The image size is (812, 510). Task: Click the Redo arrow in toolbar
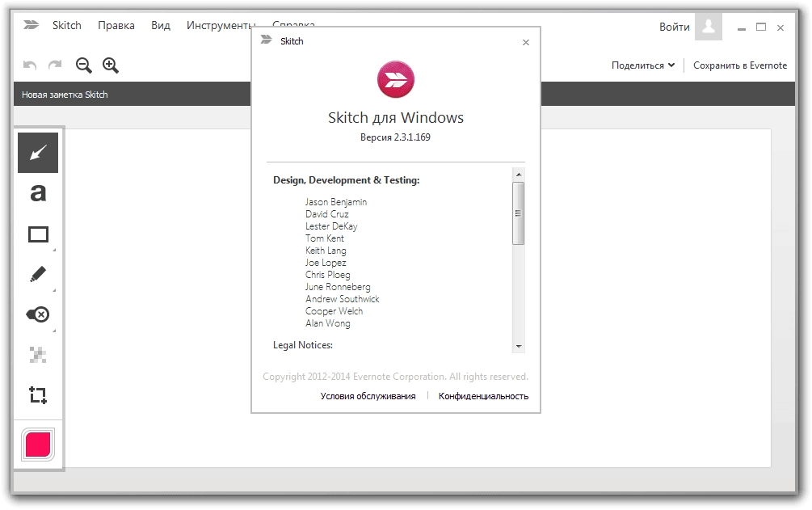click(55, 65)
